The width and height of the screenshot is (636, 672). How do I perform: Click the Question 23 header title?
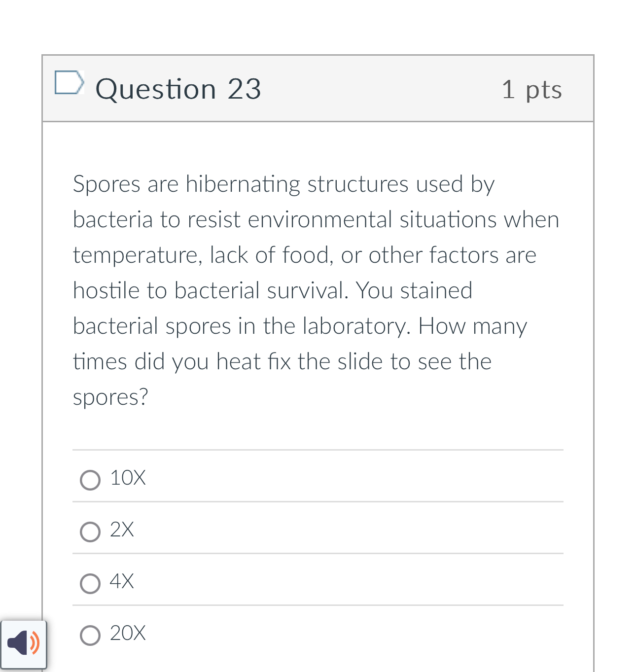[x=178, y=89]
